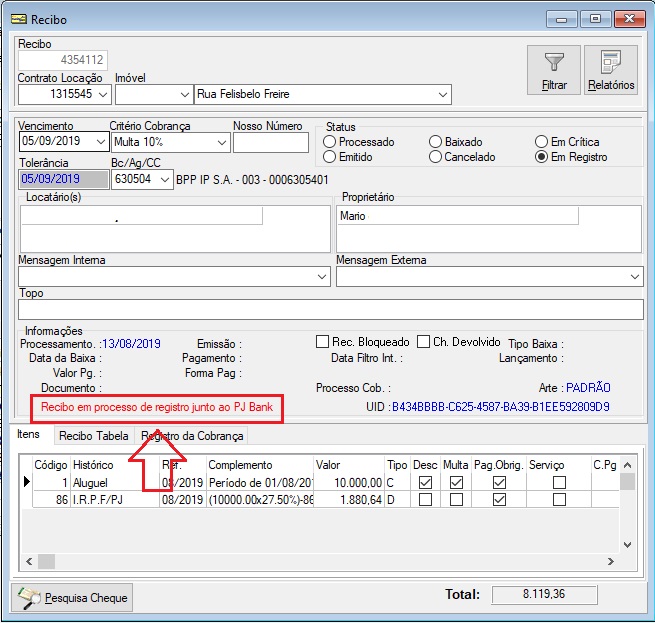Click the Pesquisa Cheque magnifier icon

[29, 598]
